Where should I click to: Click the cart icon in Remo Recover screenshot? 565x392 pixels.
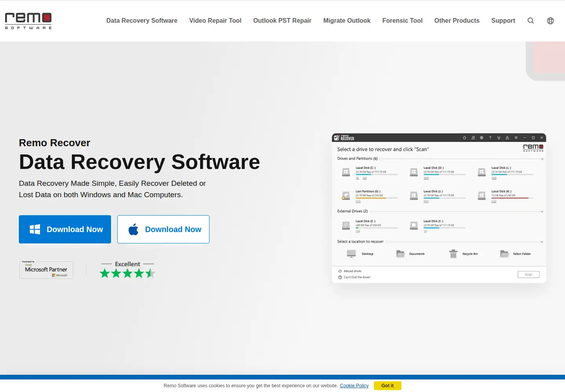[499, 138]
